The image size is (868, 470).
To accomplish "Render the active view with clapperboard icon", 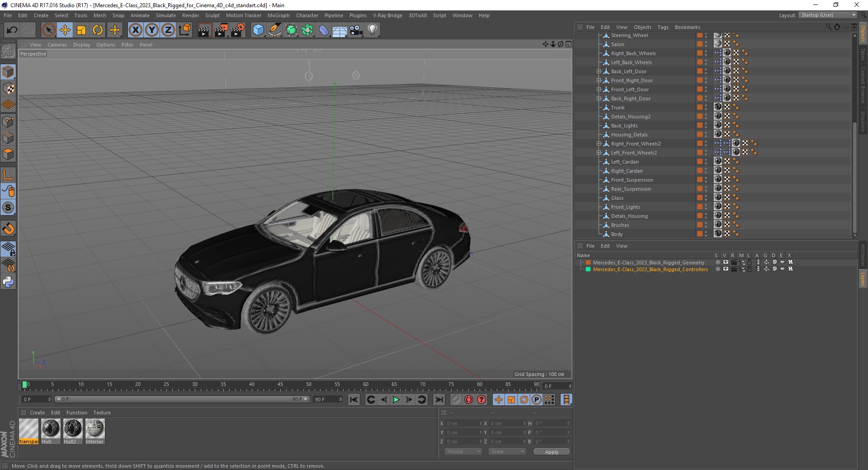I will coord(204,30).
